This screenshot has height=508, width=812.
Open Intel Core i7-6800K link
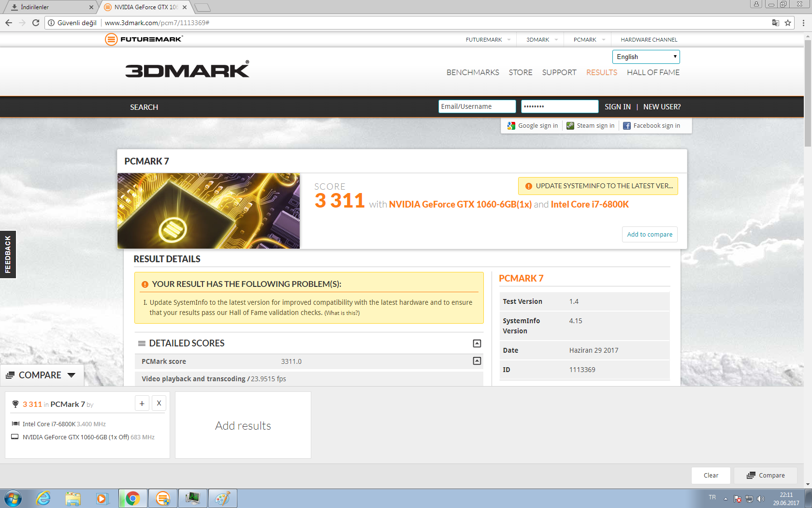(x=590, y=204)
